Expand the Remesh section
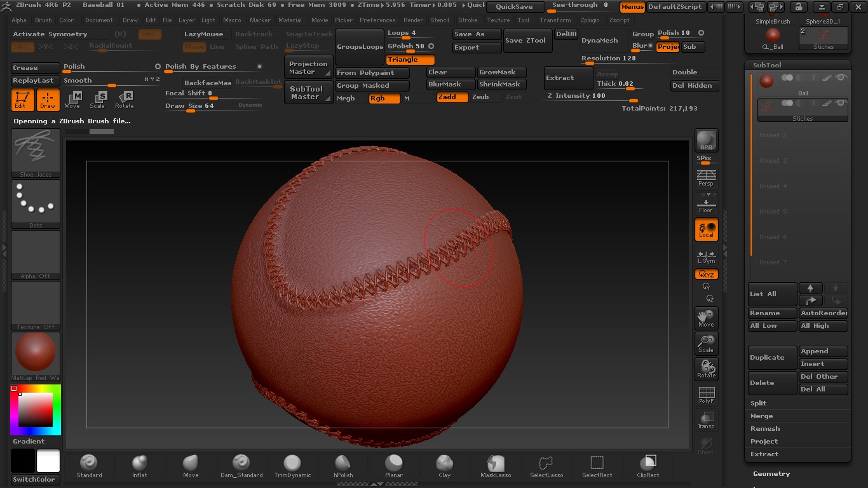Screen dimensions: 868x488 (765, 428)
